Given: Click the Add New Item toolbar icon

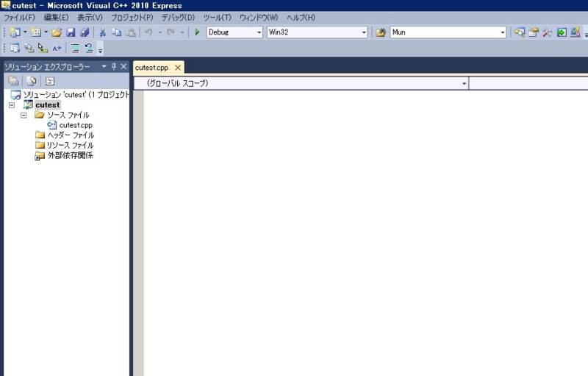Looking at the screenshot, I should tap(36, 32).
